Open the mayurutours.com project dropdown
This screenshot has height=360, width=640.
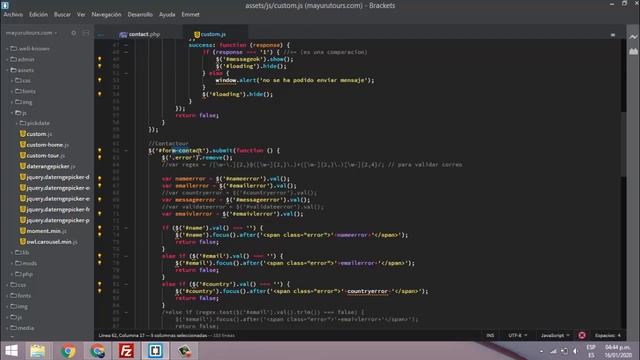click(31, 33)
